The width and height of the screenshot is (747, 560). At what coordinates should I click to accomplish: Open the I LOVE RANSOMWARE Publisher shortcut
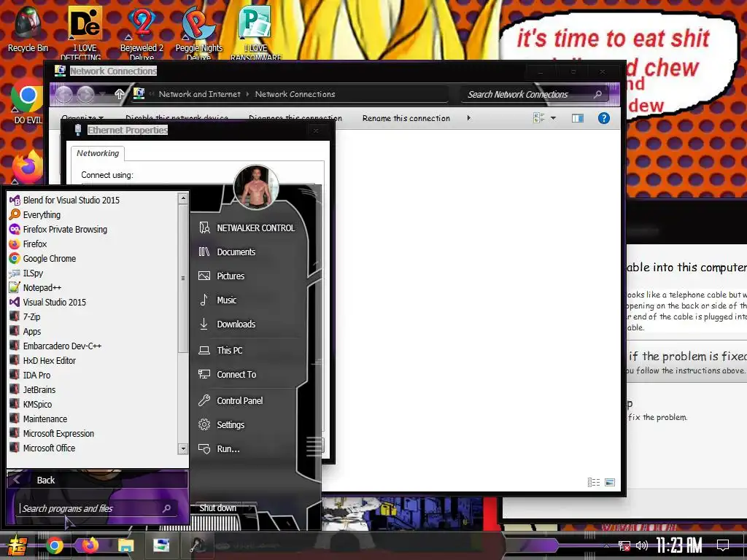tap(256, 32)
